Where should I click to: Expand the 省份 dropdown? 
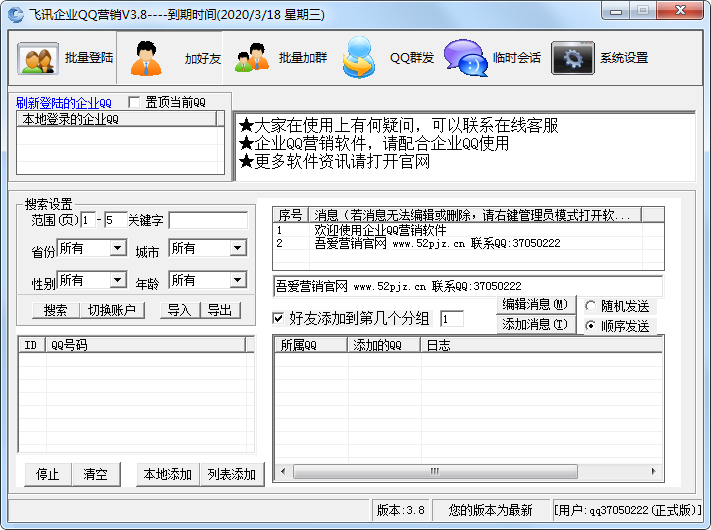pos(117,248)
